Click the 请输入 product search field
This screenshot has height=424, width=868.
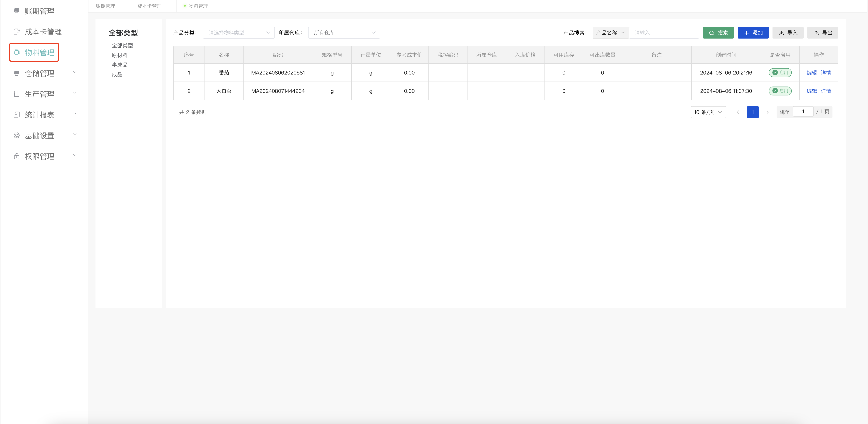[664, 33]
